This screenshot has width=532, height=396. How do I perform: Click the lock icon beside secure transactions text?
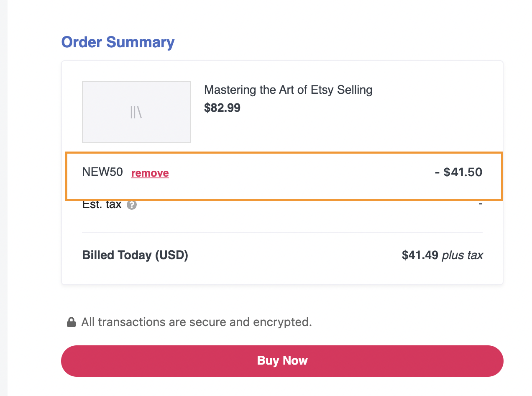(72, 322)
